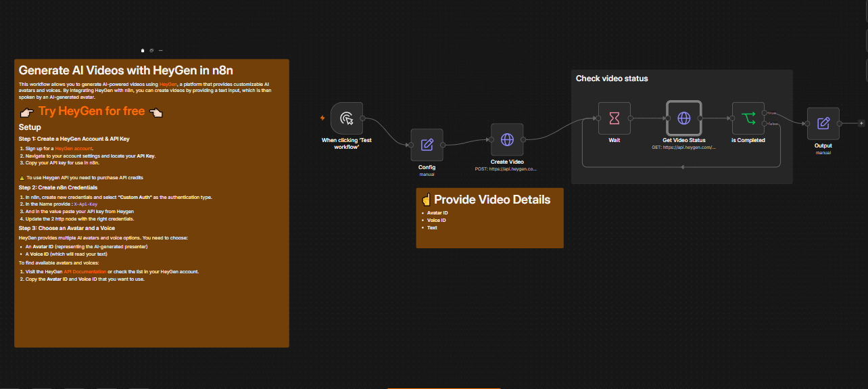Click the 'true' output connector of IF
This screenshot has height=389, width=868.
[x=765, y=113]
